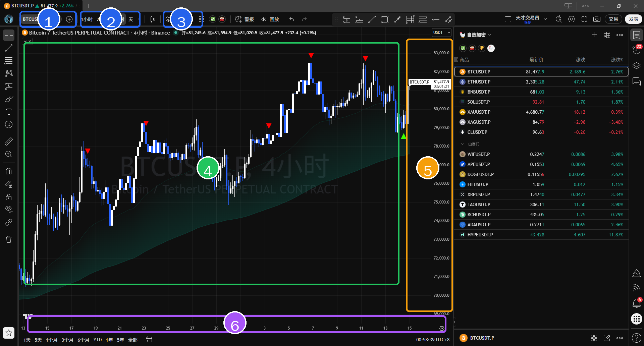Sort watchlist by 最新价 column
Screen dimensions: 644x346
536,60
